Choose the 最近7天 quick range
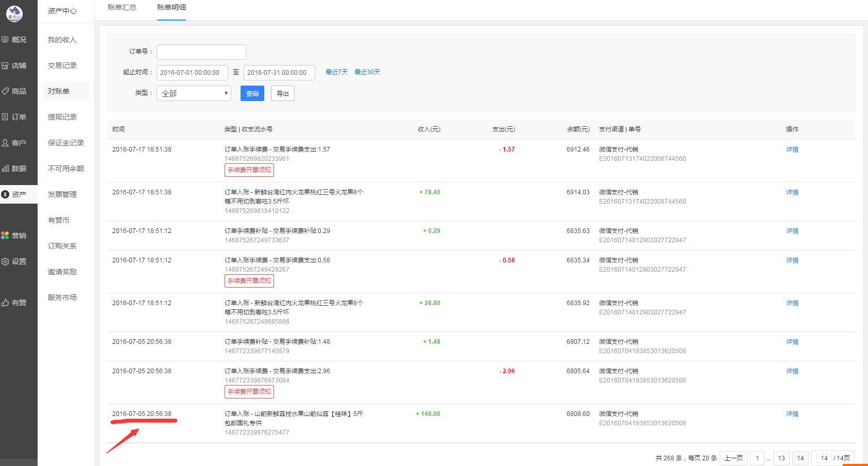Image resolution: width=868 pixels, height=466 pixels. 336,72
